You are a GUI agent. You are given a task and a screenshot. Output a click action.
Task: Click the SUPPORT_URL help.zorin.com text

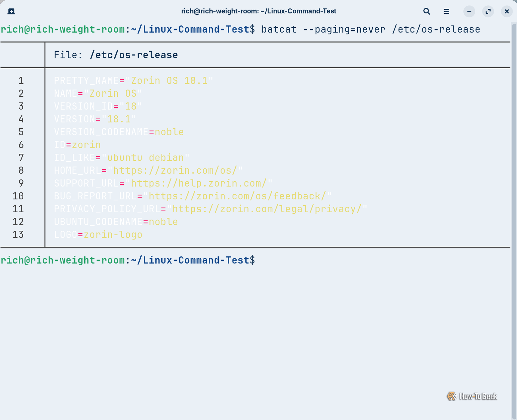pyautogui.click(x=199, y=183)
